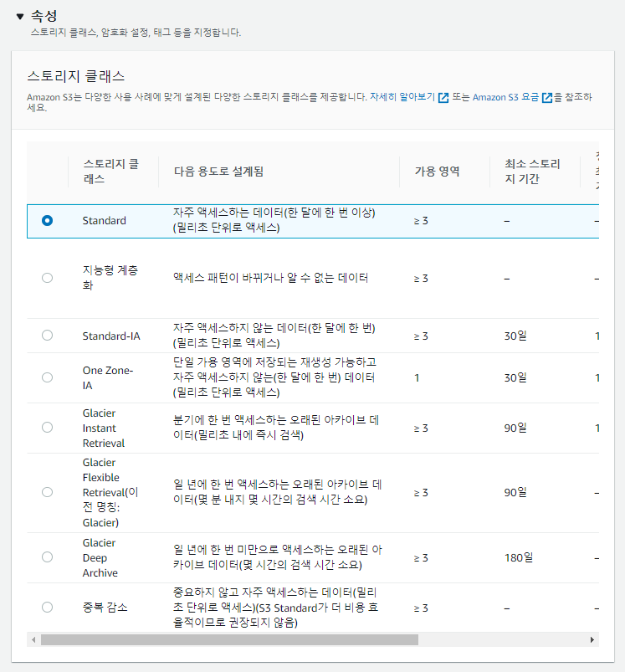625x672 pixels.
Task: Click the One Zone-IA description text
Action: (x=274, y=377)
